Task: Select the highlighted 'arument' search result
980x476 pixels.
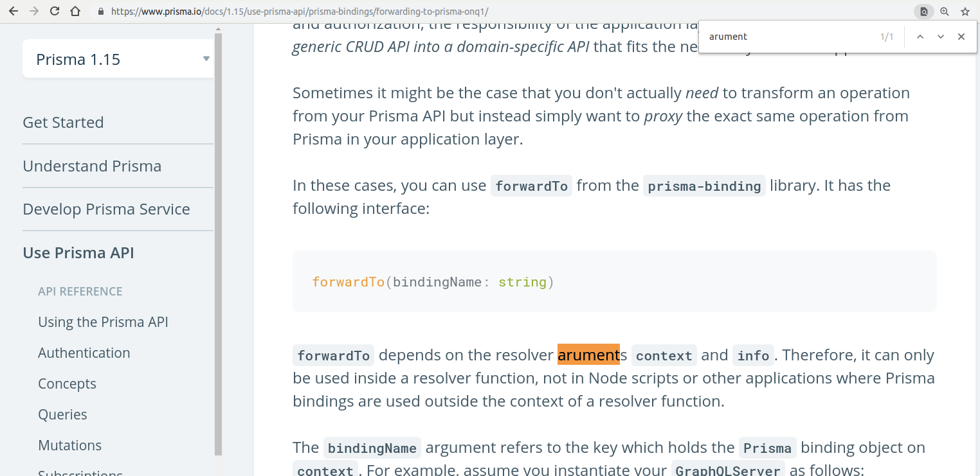Action: pos(588,355)
